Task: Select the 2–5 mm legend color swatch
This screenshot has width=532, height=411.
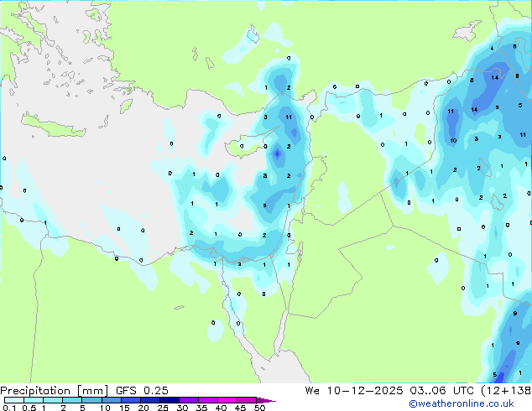Action: coord(72,400)
